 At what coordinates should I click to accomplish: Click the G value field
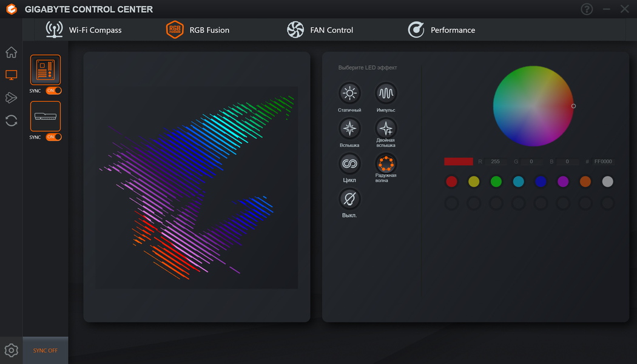(x=531, y=162)
